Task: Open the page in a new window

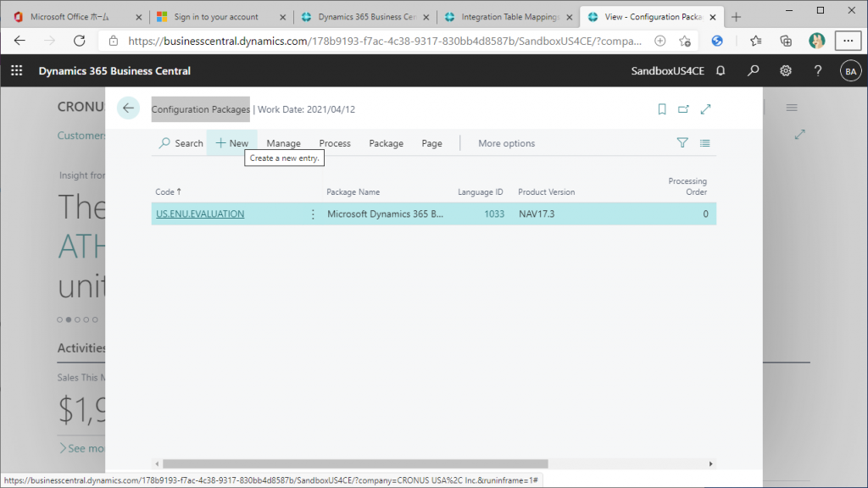Action: point(684,109)
